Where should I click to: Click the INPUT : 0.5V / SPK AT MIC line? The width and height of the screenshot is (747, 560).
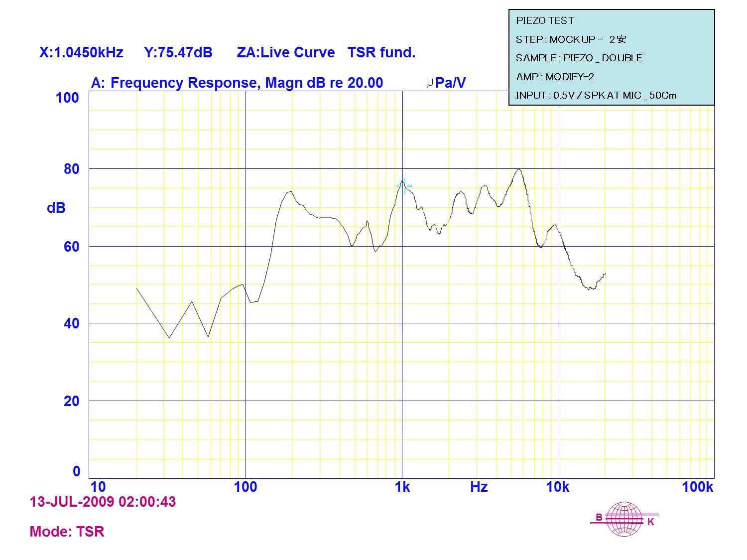tap(596, 96)
